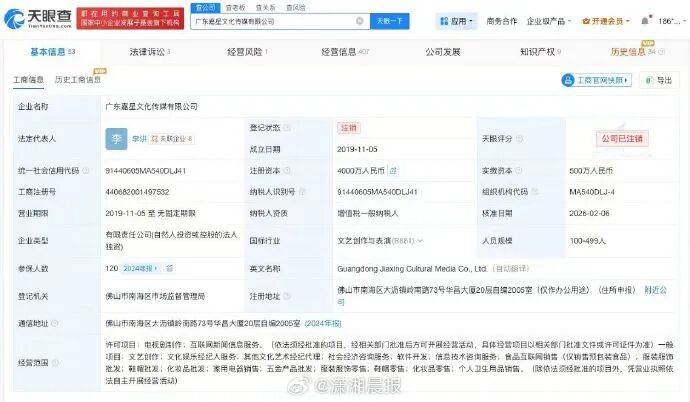Open the 应用 dropdown menu

tap(456, 21)
